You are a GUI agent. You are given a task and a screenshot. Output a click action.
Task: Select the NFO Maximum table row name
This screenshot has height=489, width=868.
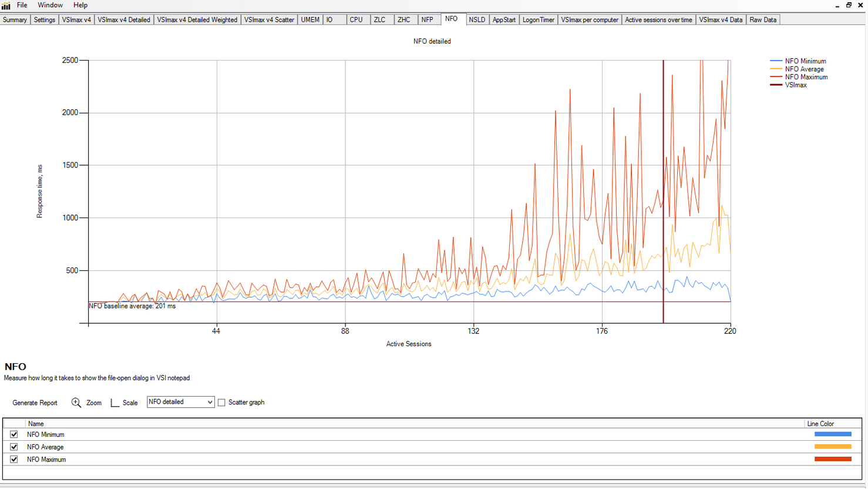coord(46,459)
